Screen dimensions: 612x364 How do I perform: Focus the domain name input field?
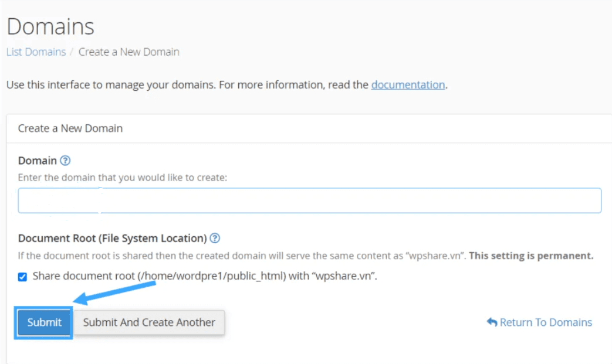[x=309, y=200]
